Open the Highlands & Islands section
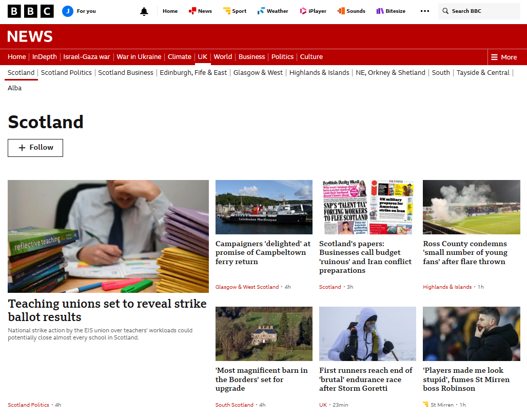The image size is (527, 420). coord(319,73)
